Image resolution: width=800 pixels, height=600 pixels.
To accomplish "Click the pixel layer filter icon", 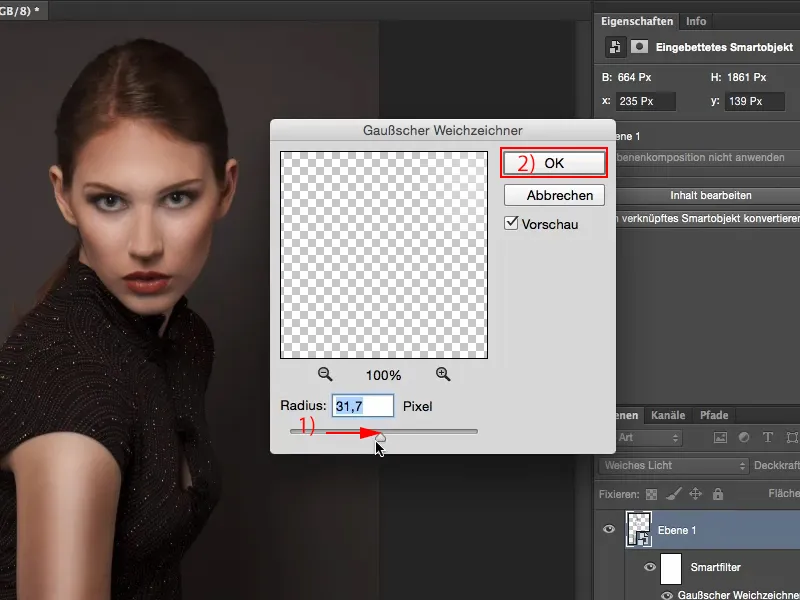I will [x=720, y=438].
